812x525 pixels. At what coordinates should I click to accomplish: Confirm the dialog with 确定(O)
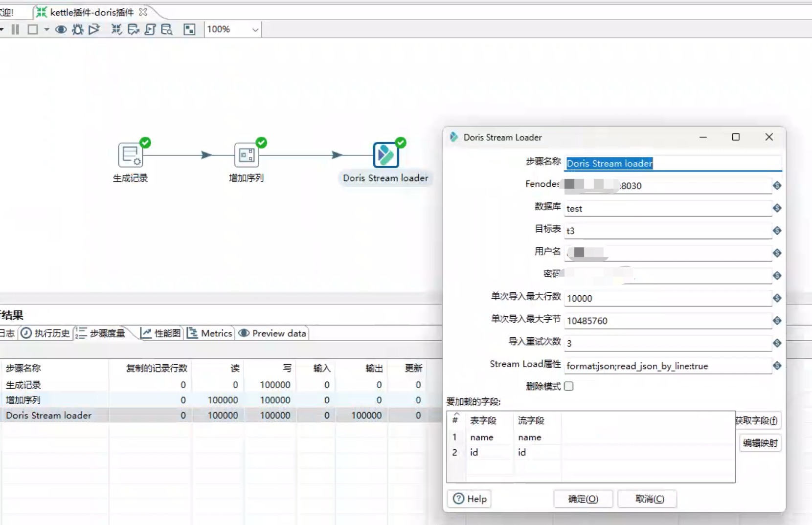(583, 499)
